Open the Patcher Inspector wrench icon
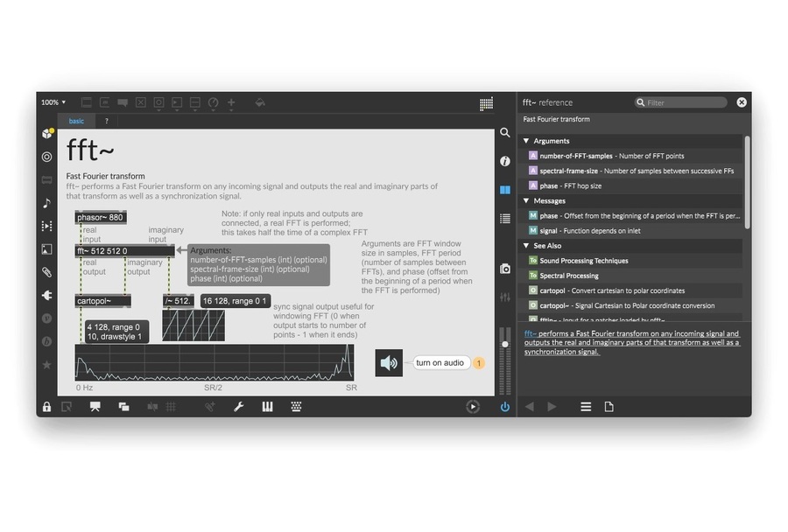 pyautogui.click(x=239, y=407)
